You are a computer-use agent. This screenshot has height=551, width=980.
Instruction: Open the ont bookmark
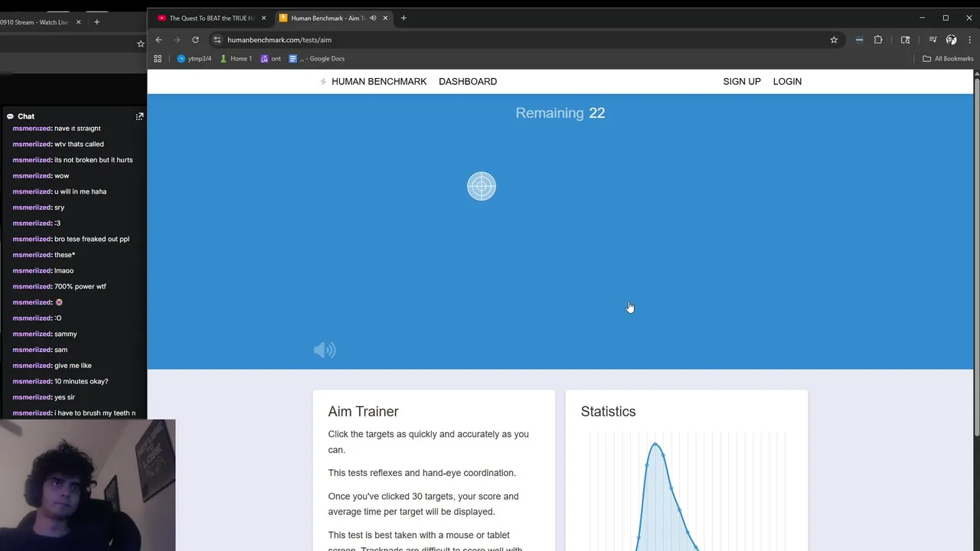[271, 58]
